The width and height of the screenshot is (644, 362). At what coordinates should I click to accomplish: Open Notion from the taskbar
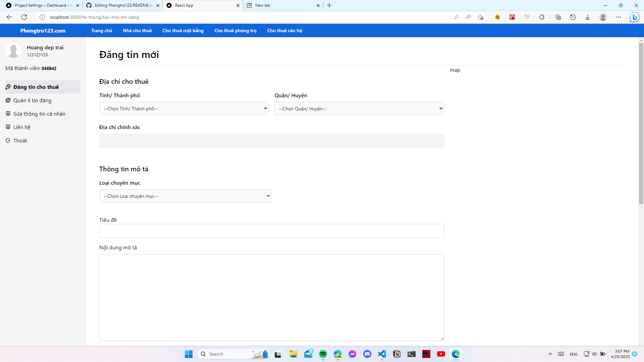point(397,354)
